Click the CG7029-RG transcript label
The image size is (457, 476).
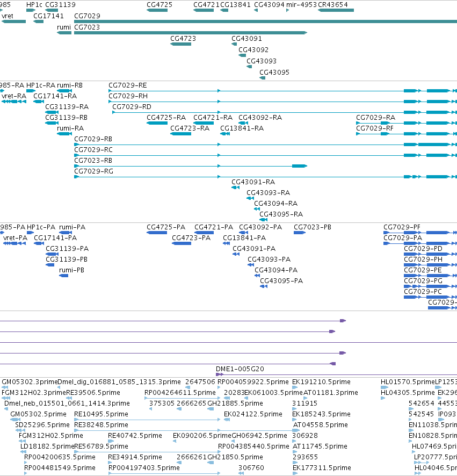click(x=94, y=171)
